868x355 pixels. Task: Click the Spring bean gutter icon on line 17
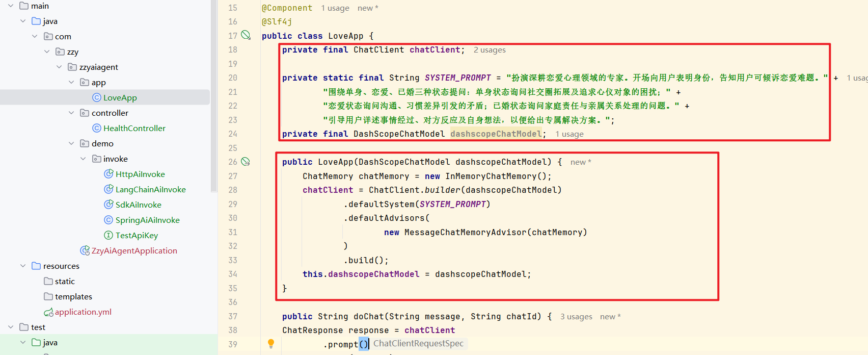(x=246, y=35)
